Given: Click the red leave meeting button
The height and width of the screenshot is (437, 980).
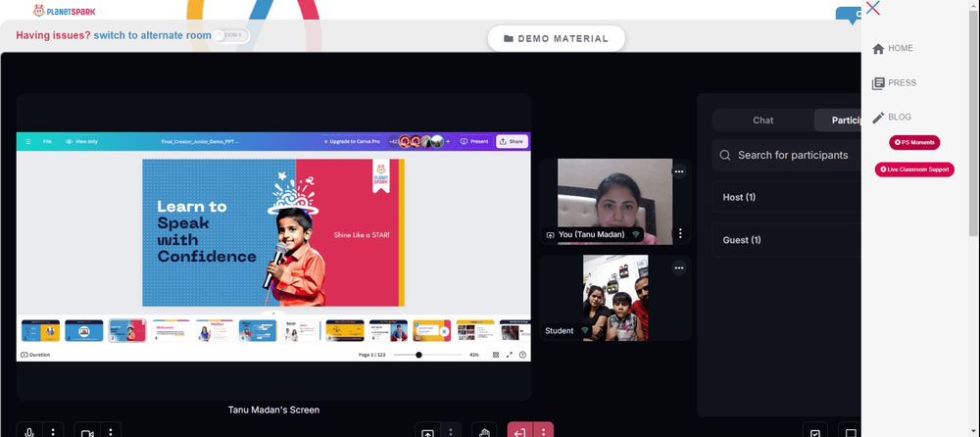Looking at the screenshot, I should 519,431.
